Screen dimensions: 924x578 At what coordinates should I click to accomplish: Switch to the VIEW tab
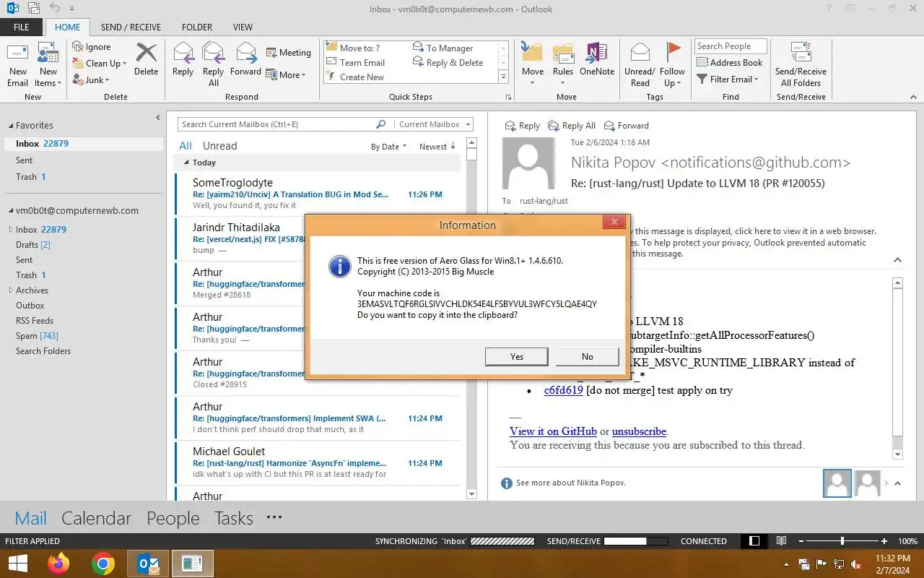pos(243,27)
